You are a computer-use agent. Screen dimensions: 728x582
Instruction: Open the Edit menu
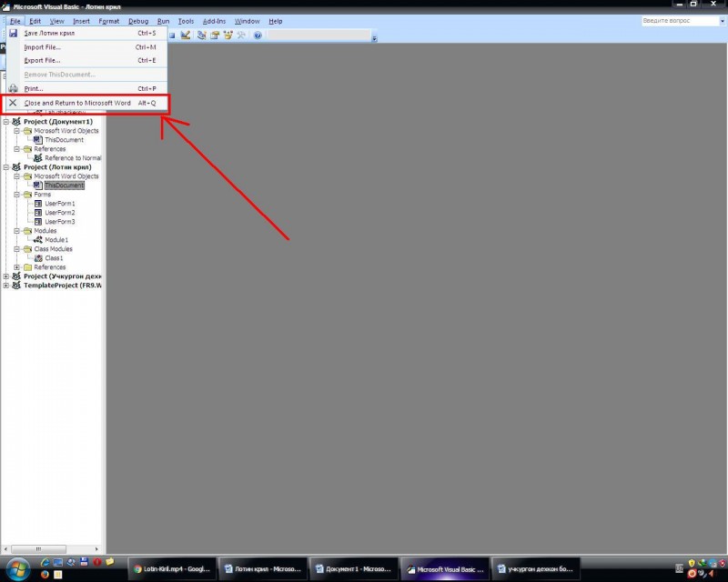[x=35, y=21]
